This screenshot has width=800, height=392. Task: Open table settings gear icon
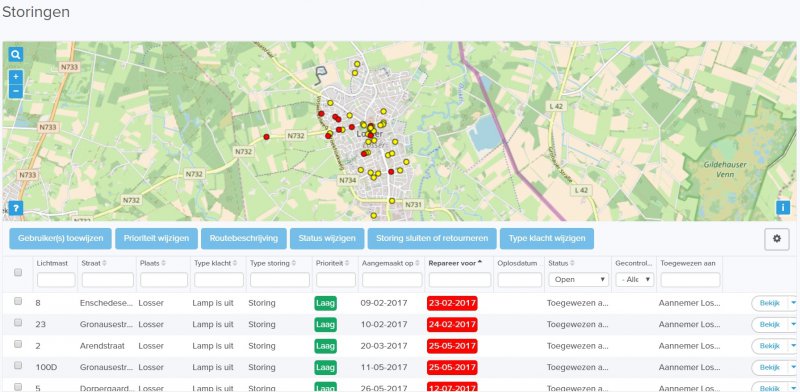(777, 239)
